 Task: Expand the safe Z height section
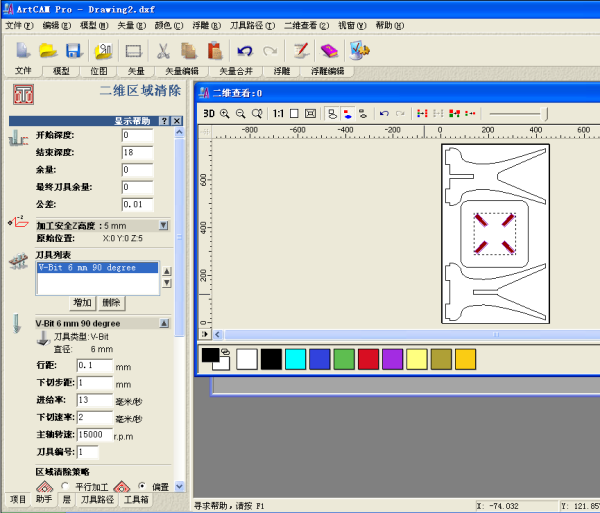pyautogui.click(x=163, y=225)
